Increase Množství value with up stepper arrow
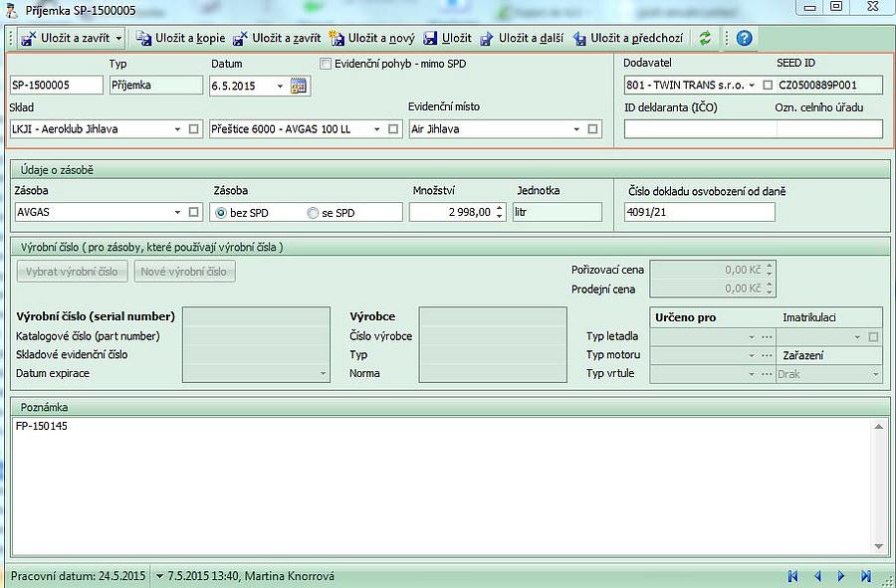This screenshot has width=896, height=588. coord(500,207)
